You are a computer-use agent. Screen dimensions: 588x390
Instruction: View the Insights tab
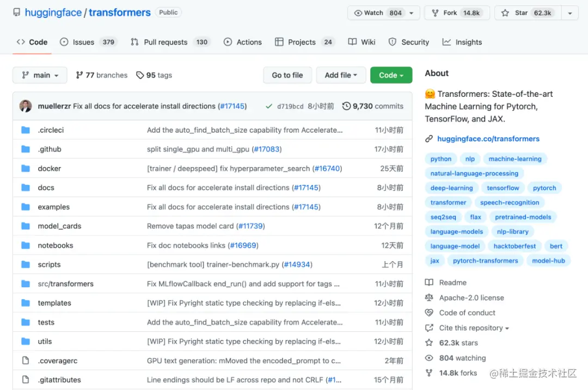coord(462,42)
